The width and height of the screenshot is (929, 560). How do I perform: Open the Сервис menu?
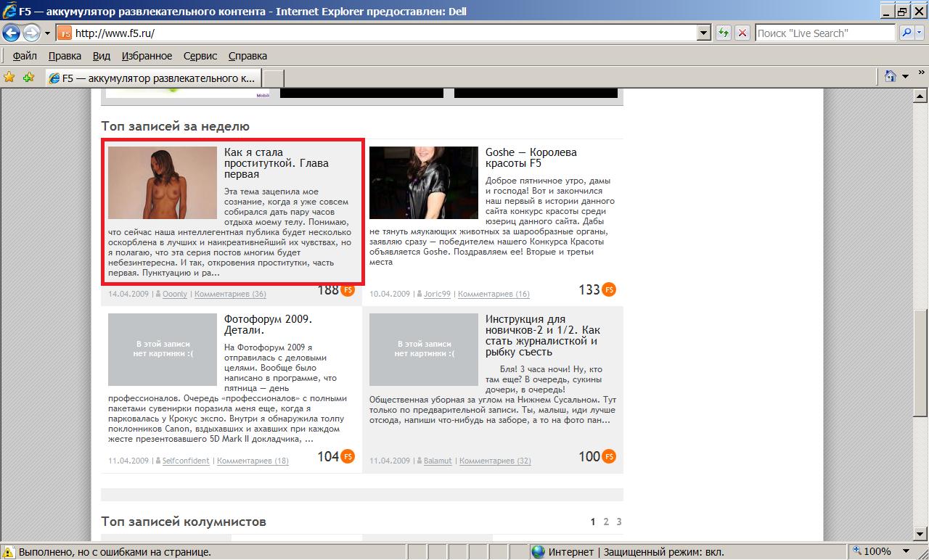click(200, 56)
